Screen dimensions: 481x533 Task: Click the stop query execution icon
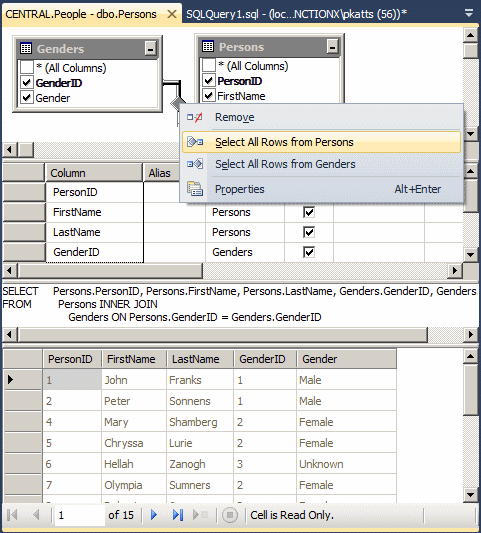230,515
